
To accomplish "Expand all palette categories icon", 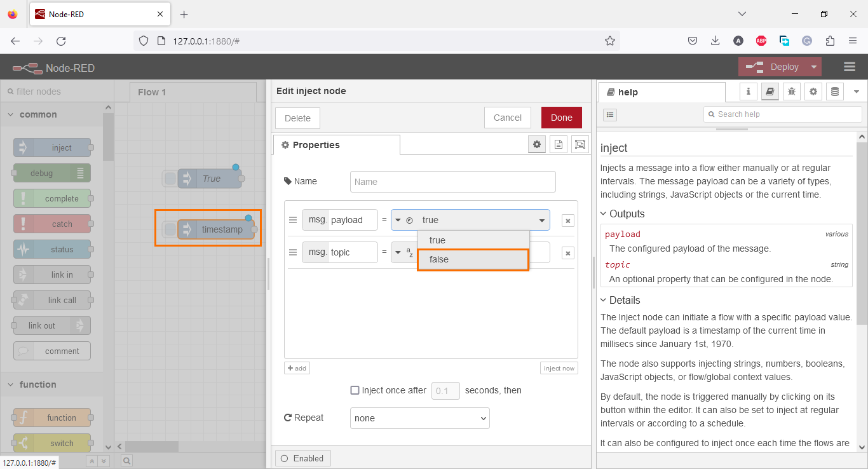I will click(x=104, y=461).
